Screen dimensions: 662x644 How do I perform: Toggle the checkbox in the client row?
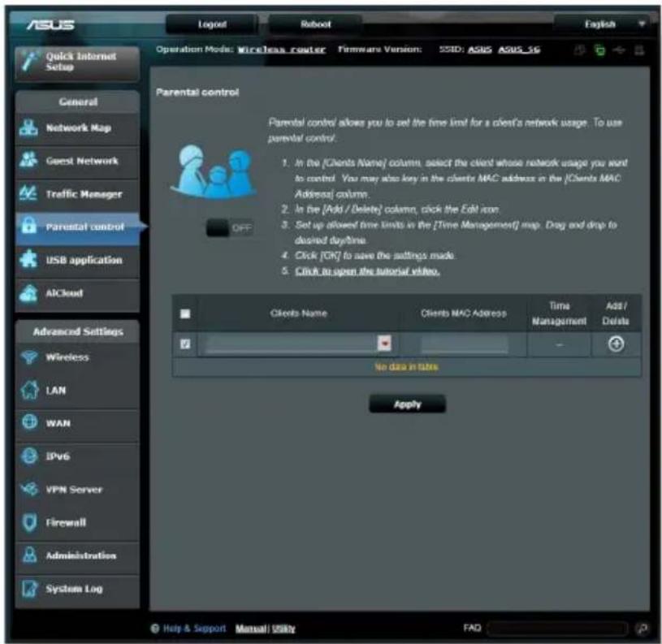[x=185, y=344]
